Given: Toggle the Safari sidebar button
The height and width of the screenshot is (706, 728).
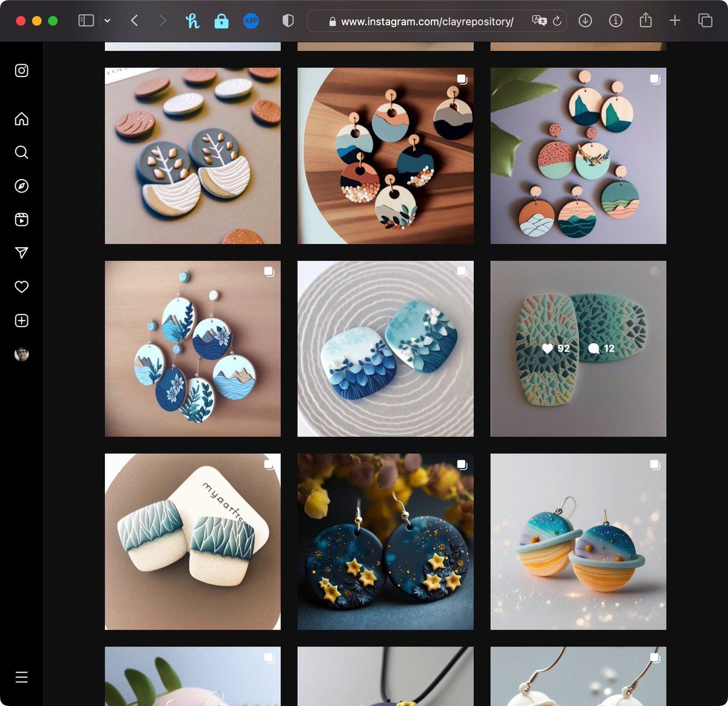Looking at the screenshot, I should [x=86, y=21].
